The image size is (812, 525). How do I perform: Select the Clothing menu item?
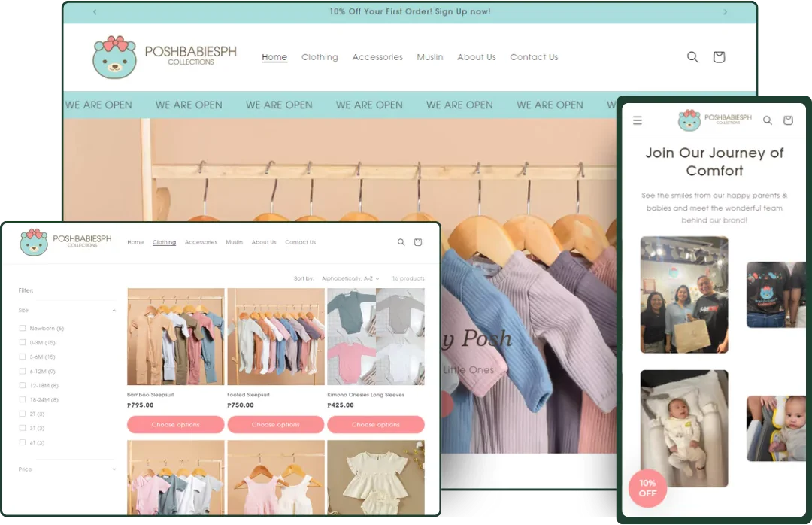click(320, 57)
